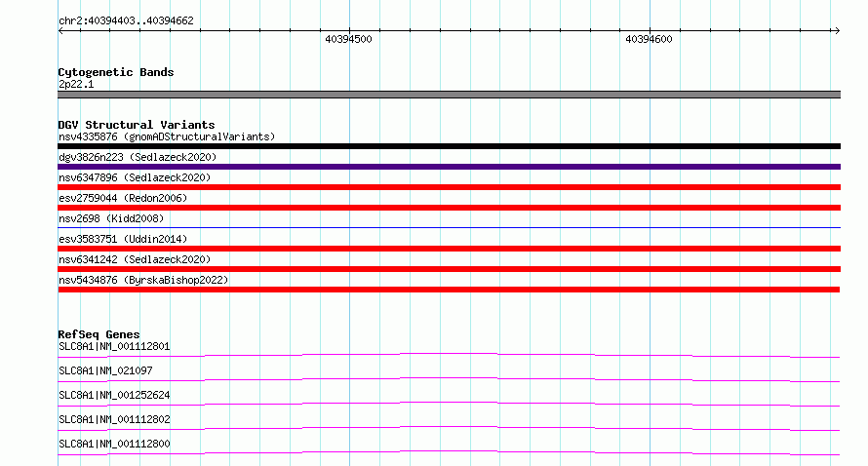Click the black nsv4335876 variant bar
The height and width of the screenshot is (466, 868).
click(x=449, y=146)
